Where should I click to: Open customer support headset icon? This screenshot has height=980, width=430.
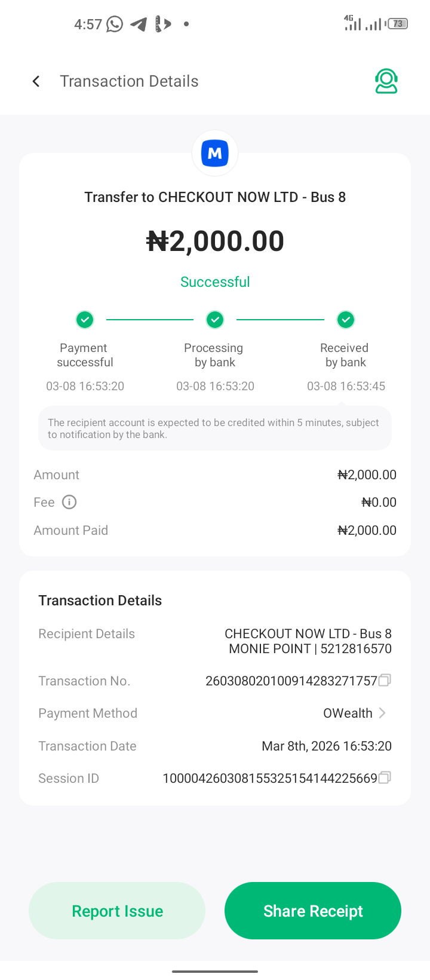click(386, 81)
